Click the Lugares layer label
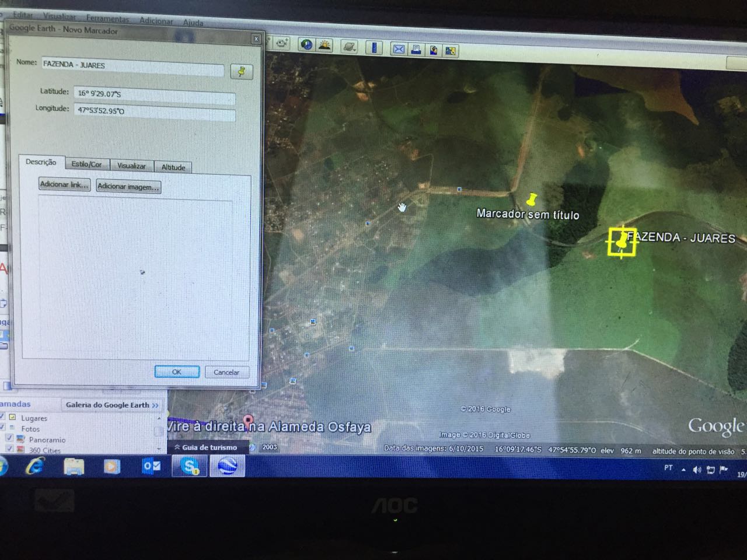Image resolution: width=747 pixels, height=560 pixels. coord(34,418)
